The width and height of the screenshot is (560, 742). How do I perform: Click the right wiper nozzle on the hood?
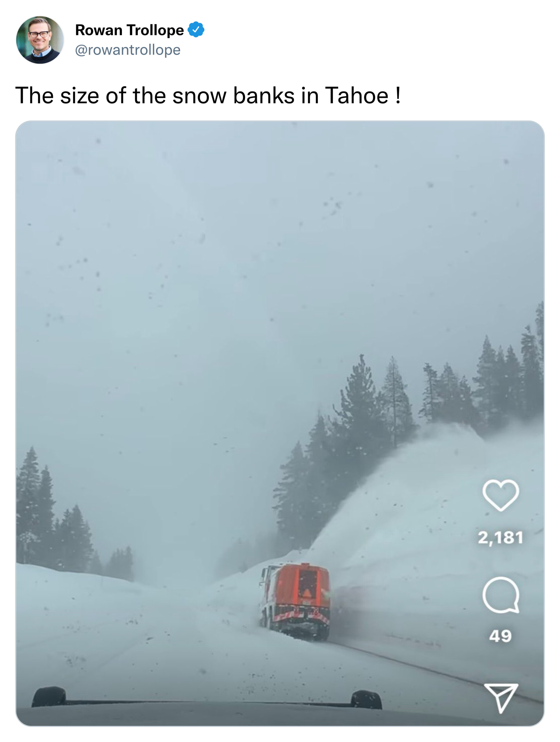(x=366, y=699)
